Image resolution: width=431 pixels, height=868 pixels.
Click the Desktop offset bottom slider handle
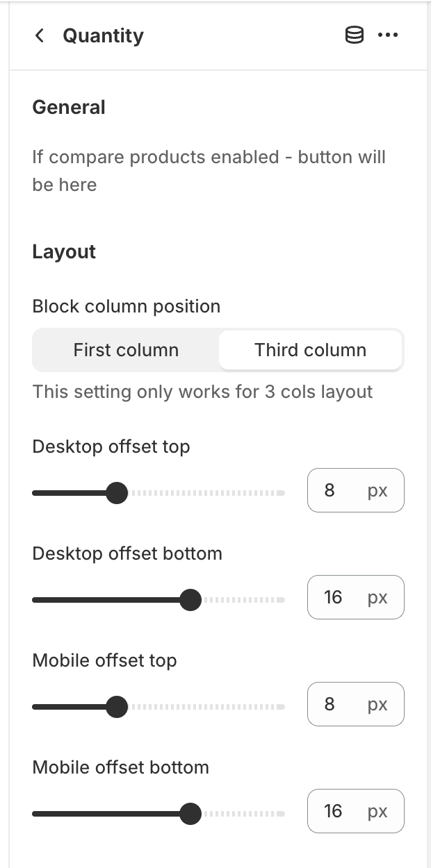click(x=190, y=600)
